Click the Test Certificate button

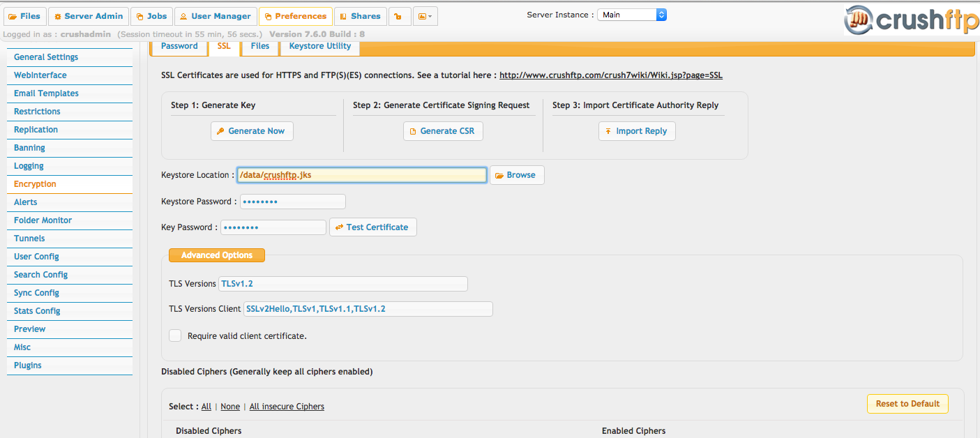pyautogui.click(x=373, y=227)
